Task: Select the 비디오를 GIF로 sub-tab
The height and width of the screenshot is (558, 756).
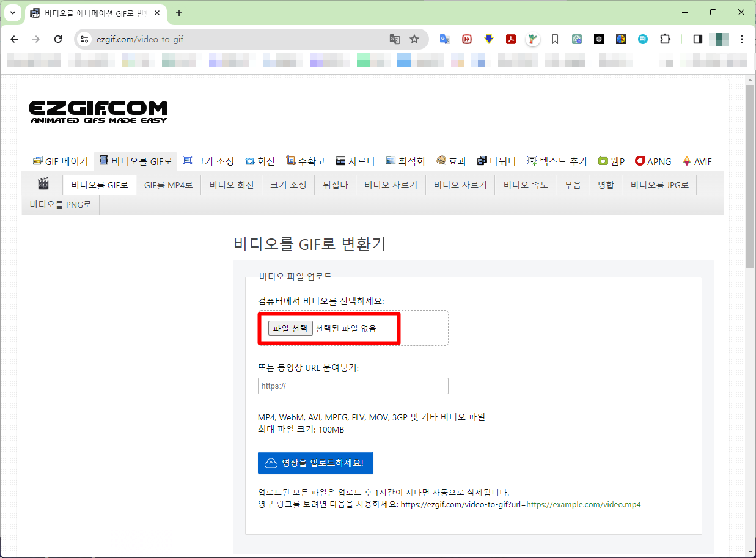Action: 100,185
